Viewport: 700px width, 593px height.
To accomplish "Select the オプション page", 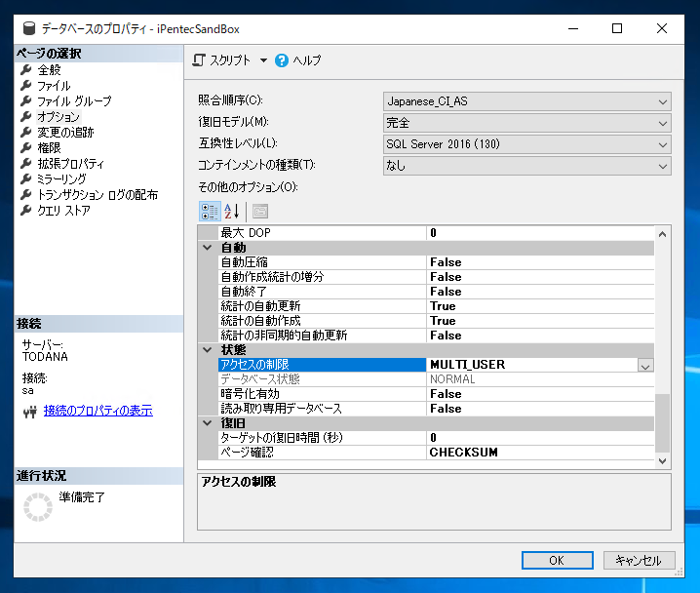I will pos(58,116).
